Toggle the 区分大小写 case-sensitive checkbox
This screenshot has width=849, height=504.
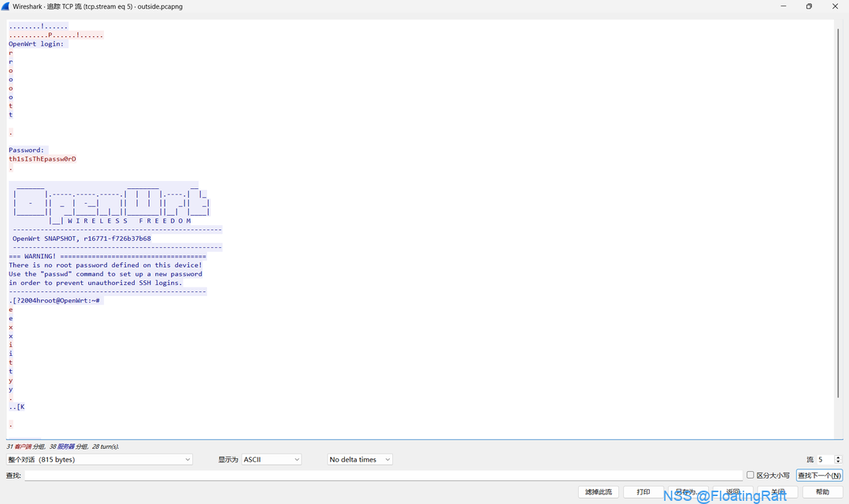click(750, 475)
